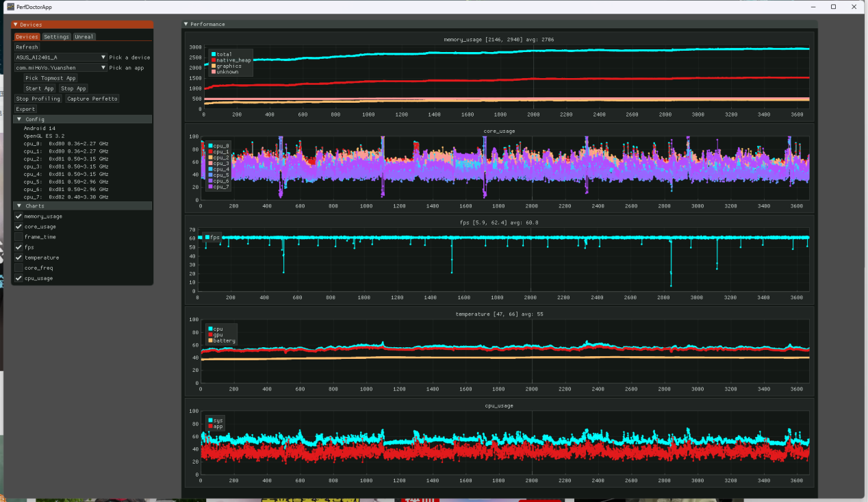Open the com.miHoYo.Yuanshen app dropdown
868x502 pixels.
point(61,68)
